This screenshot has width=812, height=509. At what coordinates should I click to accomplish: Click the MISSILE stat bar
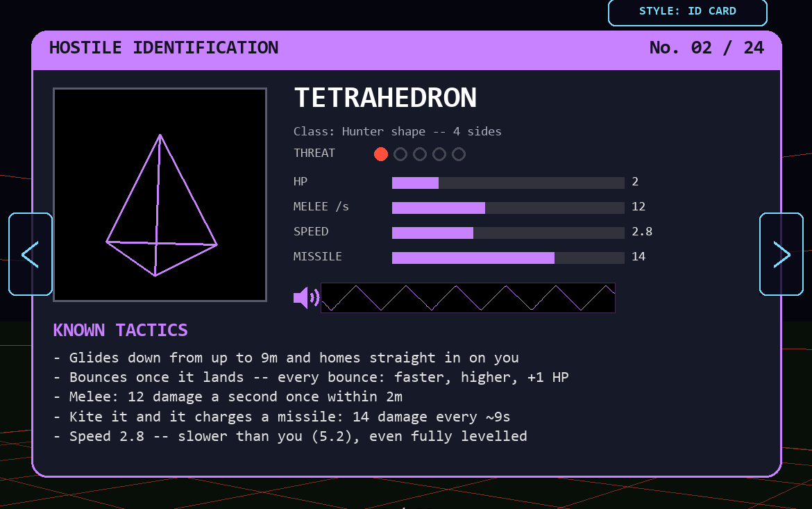(508, 258)
